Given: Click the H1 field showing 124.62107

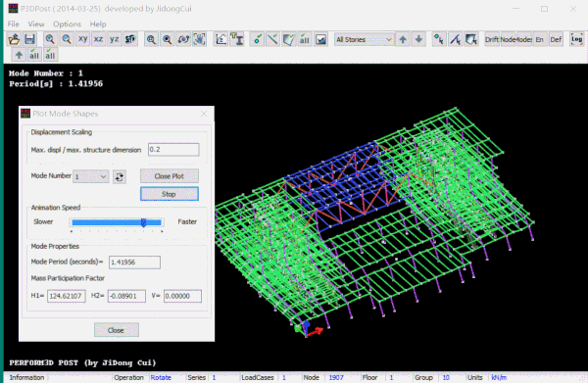Looking at the screenshot, I should 66,296.
